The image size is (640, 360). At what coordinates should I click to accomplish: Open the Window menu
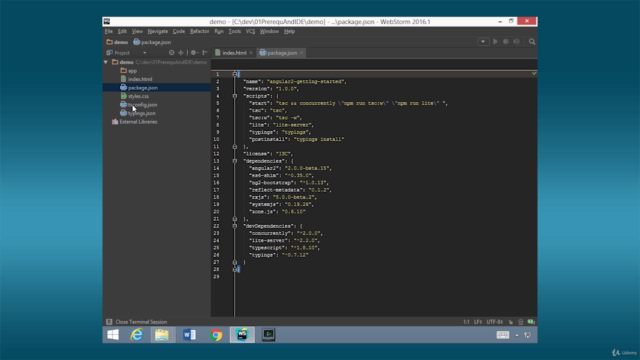[269, 31]
